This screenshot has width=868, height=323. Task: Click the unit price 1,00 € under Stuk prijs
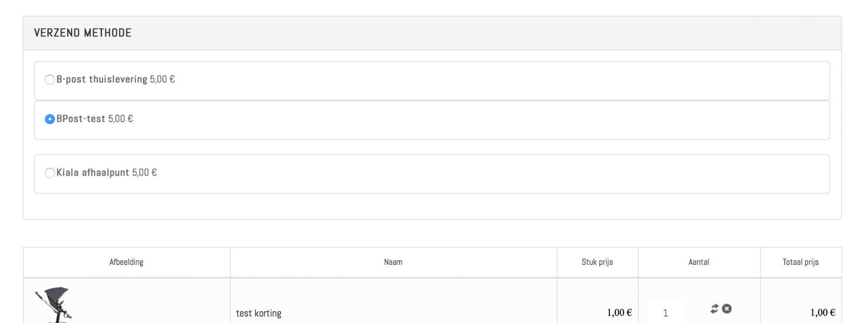coord(619,313)
